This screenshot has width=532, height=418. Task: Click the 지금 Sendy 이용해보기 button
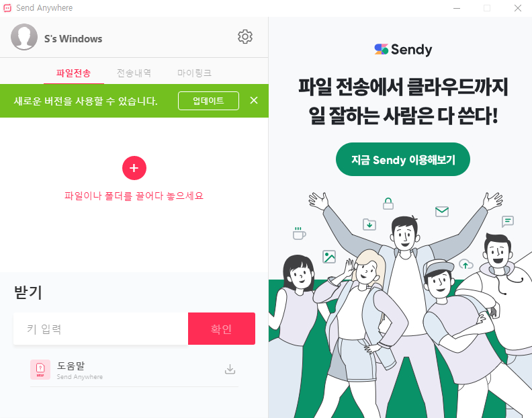coord(403,159)
